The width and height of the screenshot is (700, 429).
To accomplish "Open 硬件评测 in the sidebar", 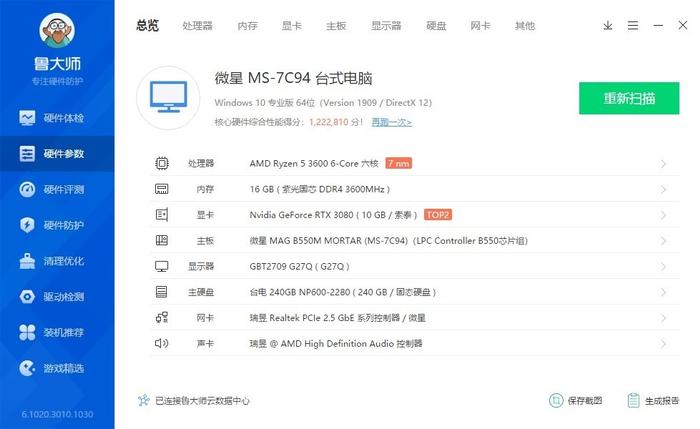I will (57, 189).
